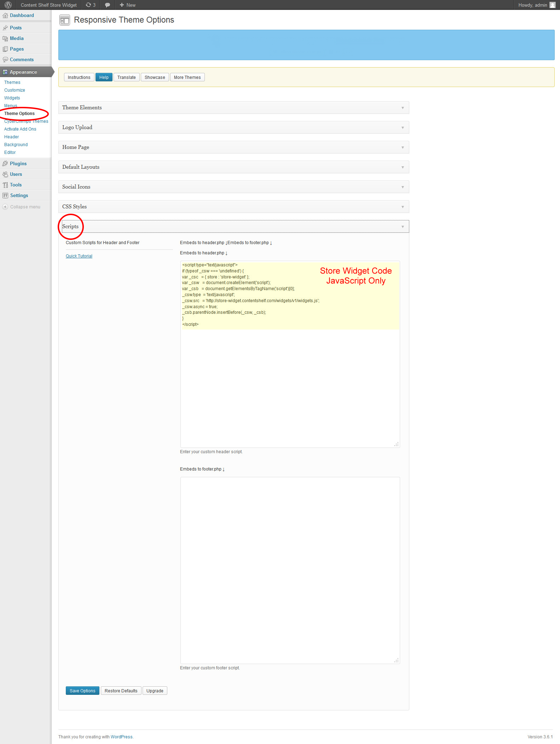The width and height of the screenshot is (560, 744).
Task: Click the WordPress link in footer
Action: click(121, 737)
